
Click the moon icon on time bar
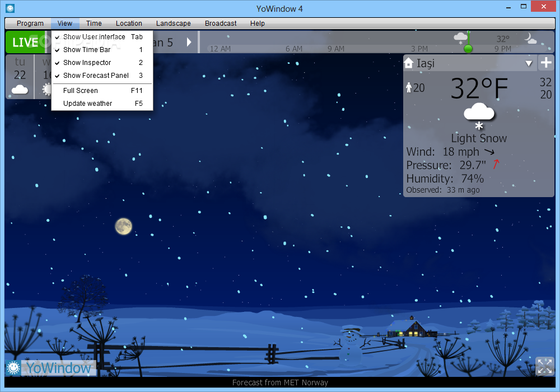(x=530, y=38)
